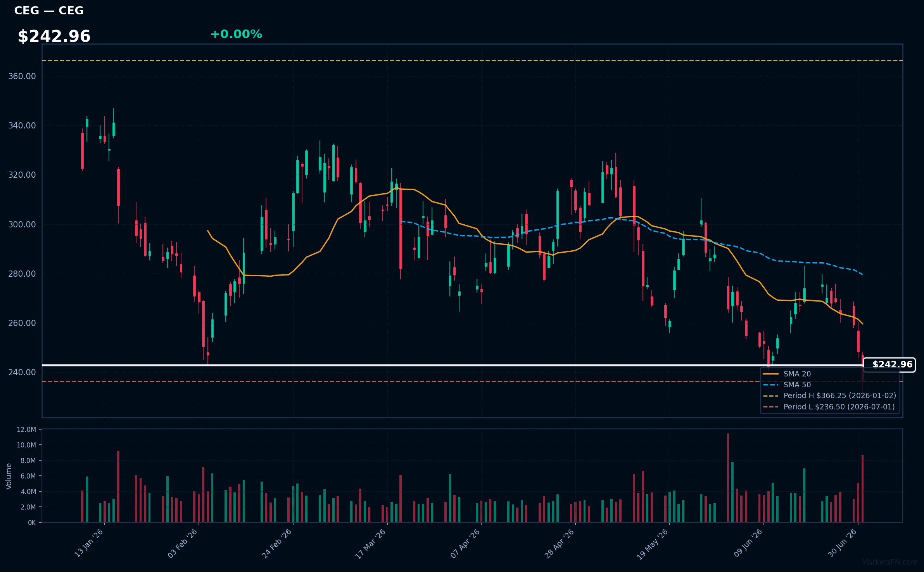Click Period H $366.25 legend entry
Screen dimensions: 924x572
pyautogui.click(x=829, y=396)
